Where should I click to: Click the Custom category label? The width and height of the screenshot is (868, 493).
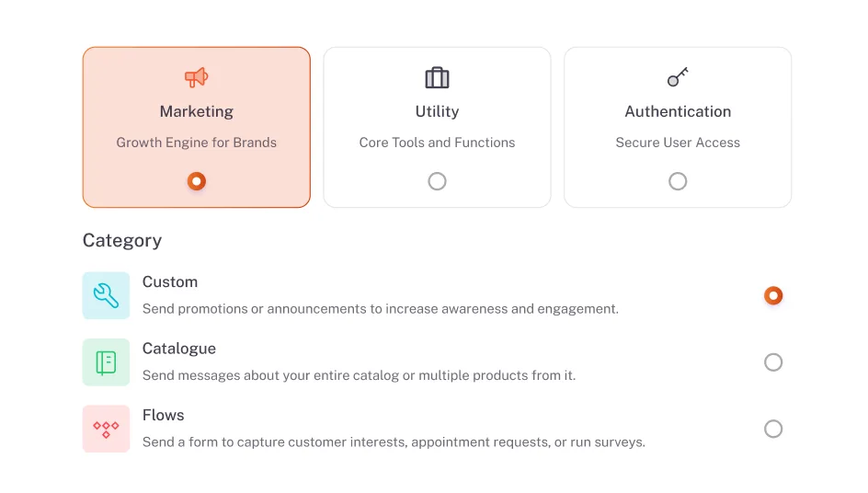[170, 281]
